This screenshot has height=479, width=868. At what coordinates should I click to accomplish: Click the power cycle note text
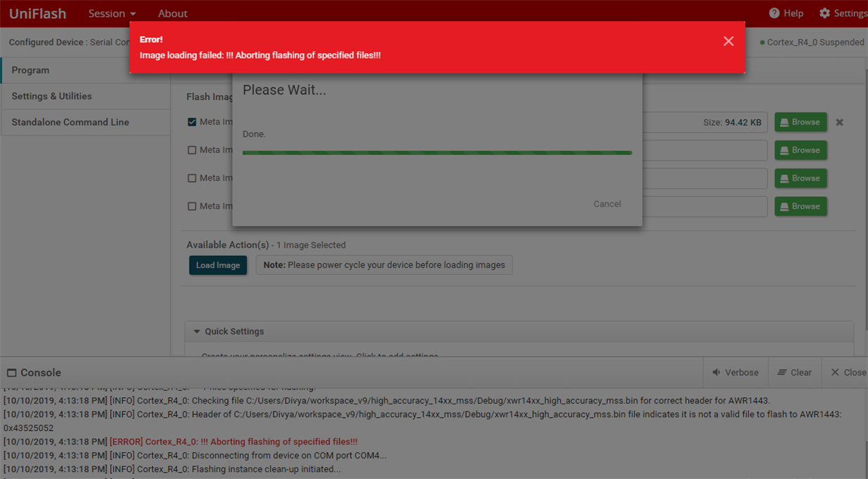[384, 265]
